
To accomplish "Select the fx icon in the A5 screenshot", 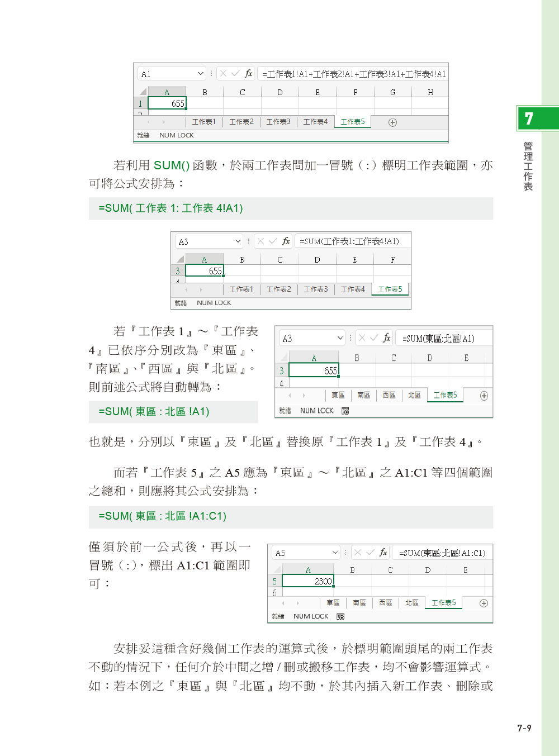I will [x=383, y=552].
